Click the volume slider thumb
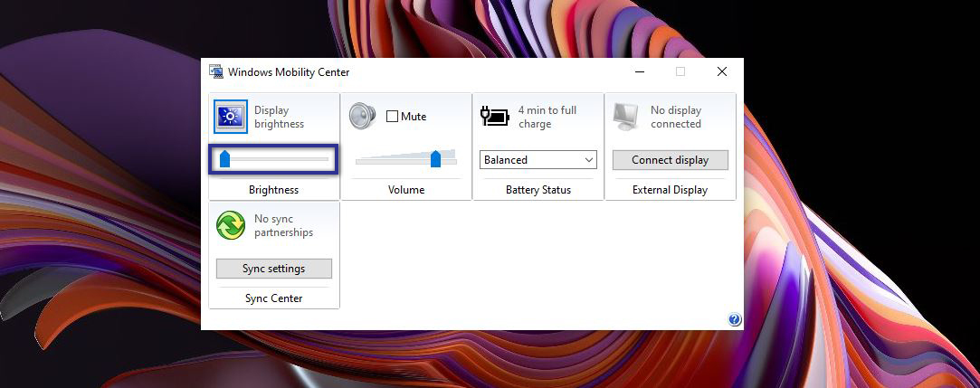Image resolution: width=980 pixels, height=388 pixels. point(435,160)
